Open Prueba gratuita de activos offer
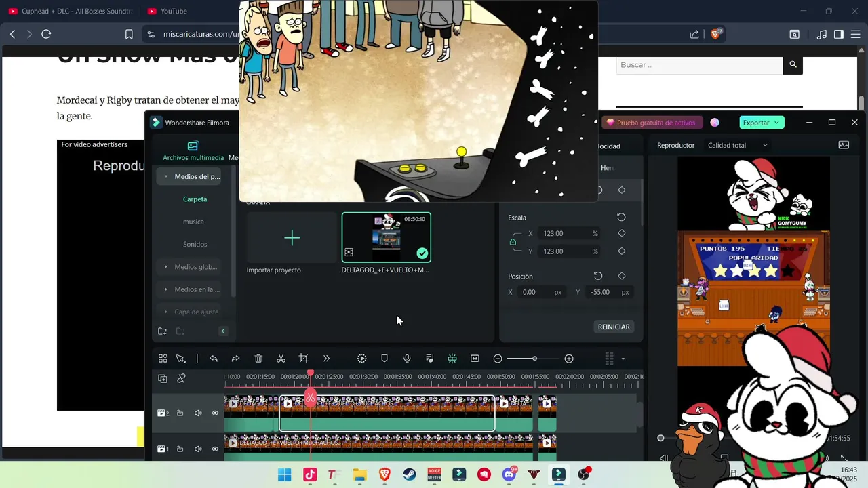This screenshot has height=488, width=868. click(x=651, y=123)
